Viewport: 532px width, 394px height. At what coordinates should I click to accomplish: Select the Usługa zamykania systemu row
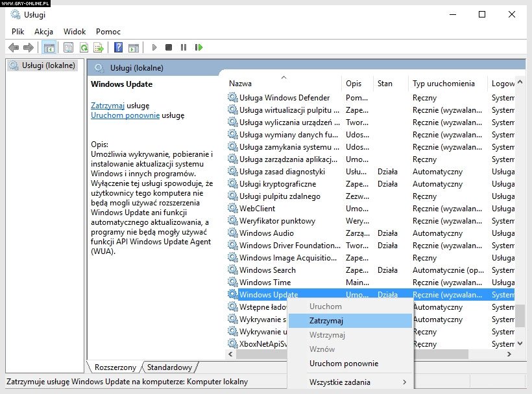pyautogui.click(x=370, y=147)
